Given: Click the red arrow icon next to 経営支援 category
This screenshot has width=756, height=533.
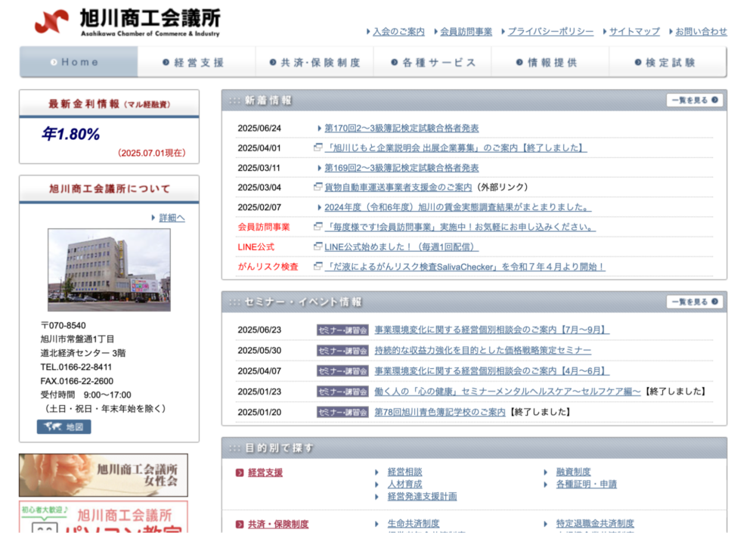Looking at the screenshot, I should [240, 473].
